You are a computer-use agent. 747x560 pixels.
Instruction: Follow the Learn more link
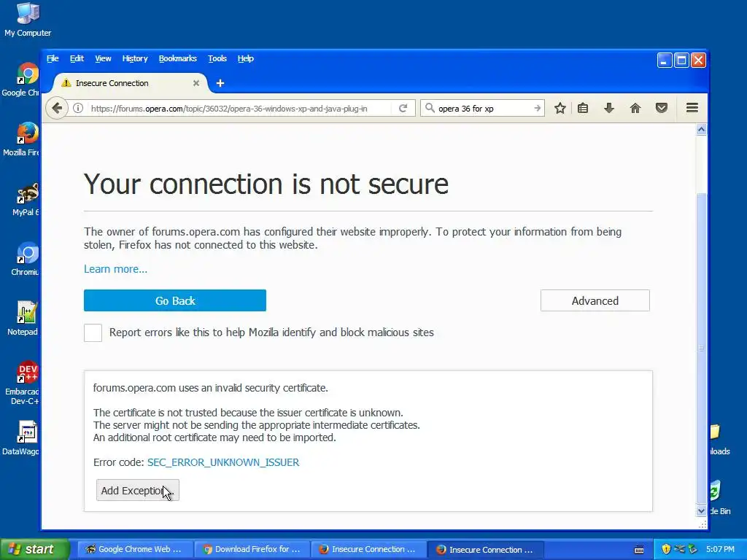point(116,269)
